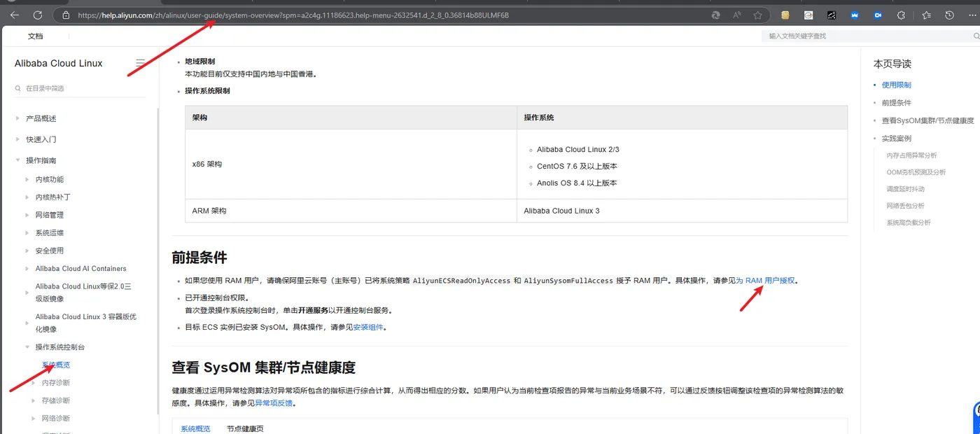This screenshot has width=980, height=434.
Task: Open 存储诊断 in the sidebar tree
Action: point(56,400)
